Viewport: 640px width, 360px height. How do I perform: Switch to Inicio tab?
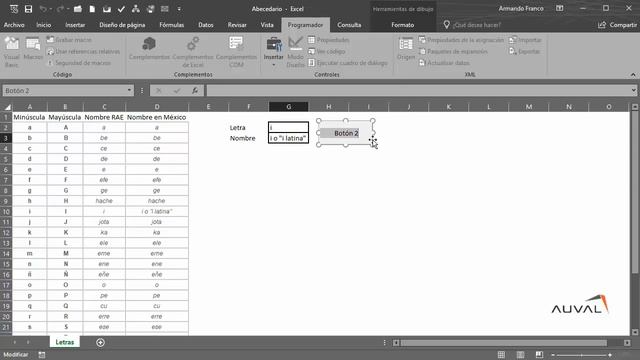tap(44, 25)
